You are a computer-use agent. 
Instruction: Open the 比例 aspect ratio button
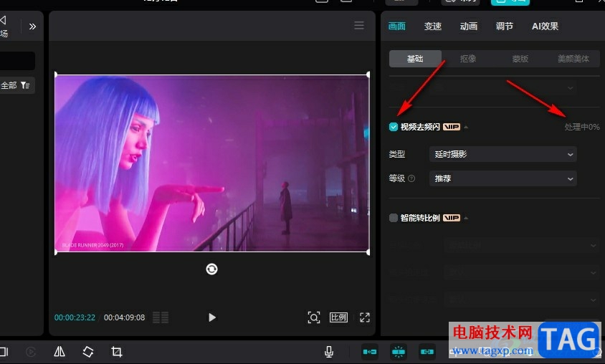coord(338,317)
